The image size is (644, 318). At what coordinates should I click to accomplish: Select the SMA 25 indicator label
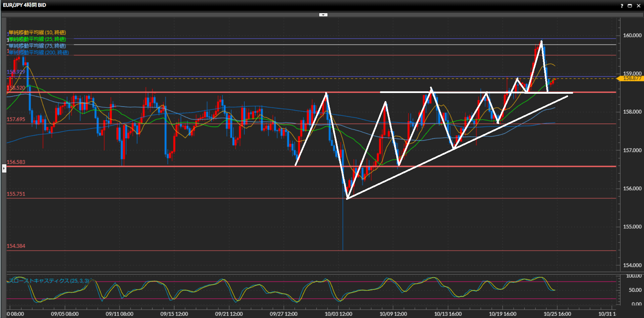[x=37, y=39]
